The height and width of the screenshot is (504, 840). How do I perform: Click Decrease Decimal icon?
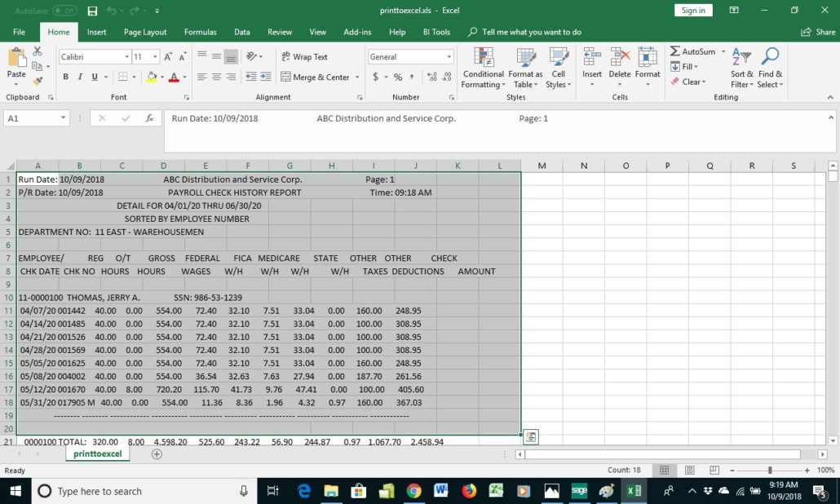tap(447, 77)
